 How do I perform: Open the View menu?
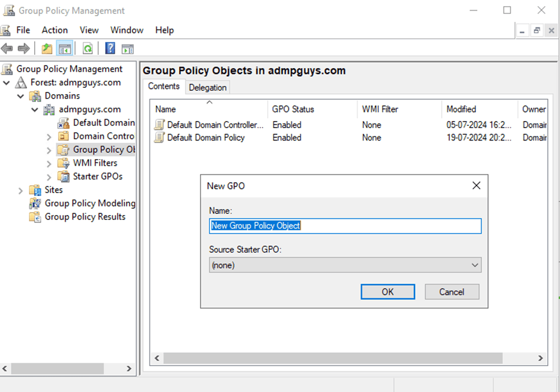point(88,30)
